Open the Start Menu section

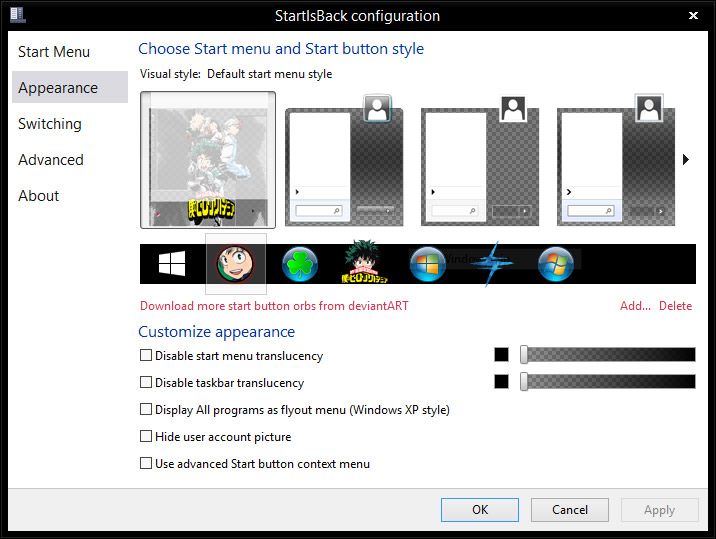point(70,52)
